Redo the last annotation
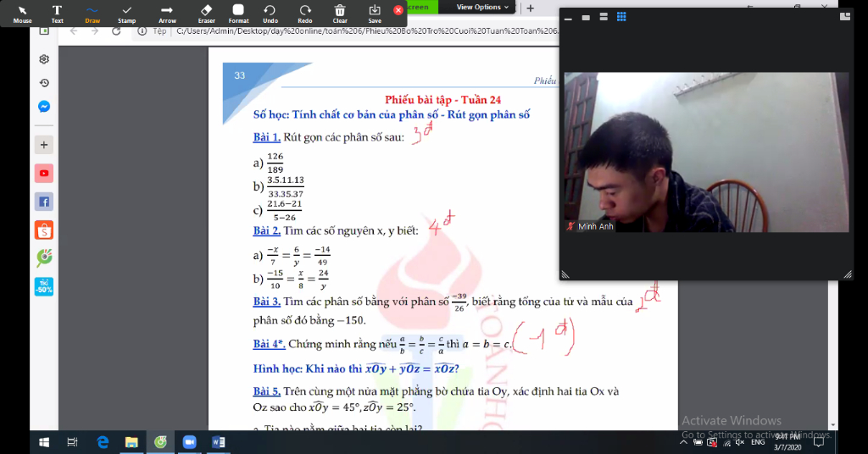This screenshot has width=868, height=454. [x=305, y=14]
